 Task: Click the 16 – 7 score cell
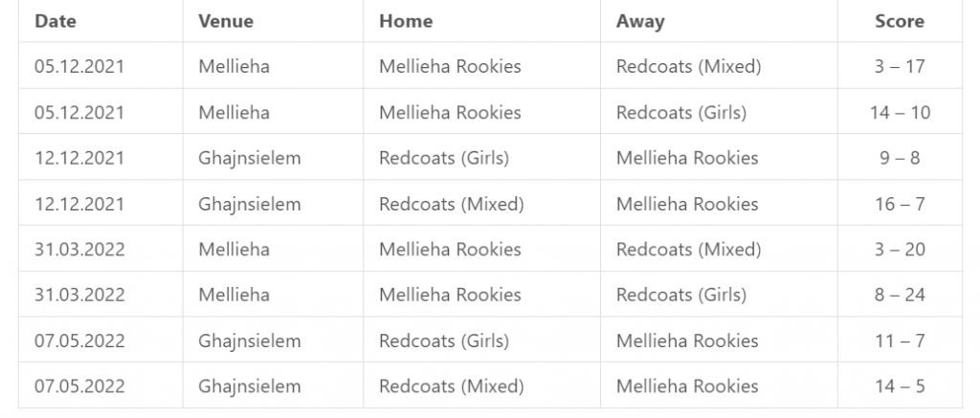click(x=900, y=204)
